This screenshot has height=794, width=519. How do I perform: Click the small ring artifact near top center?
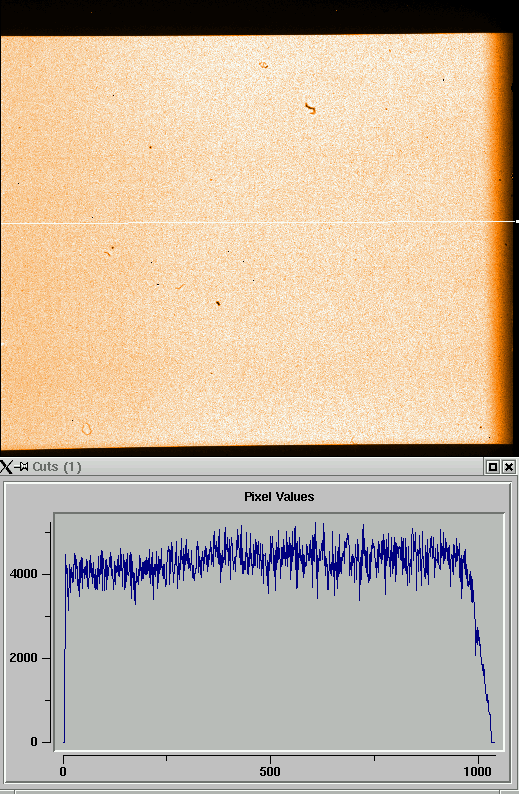point(263,65)
